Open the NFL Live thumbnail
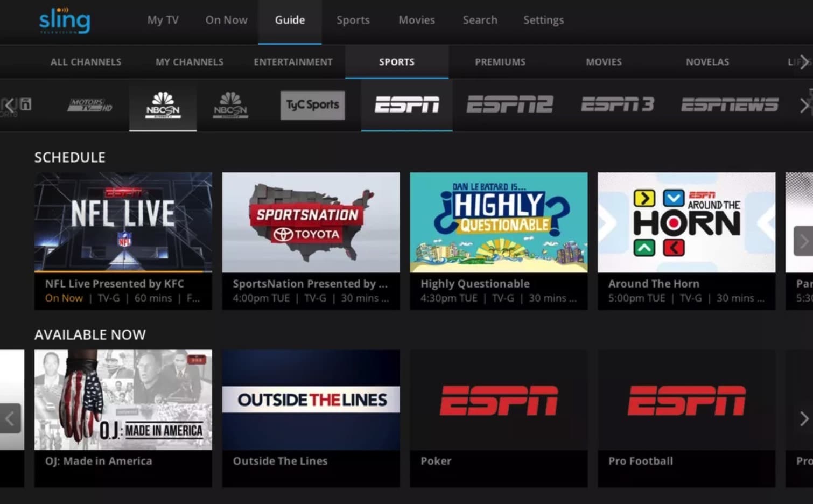The height and width of the screenshot is (504, 813). coord(123,222)
